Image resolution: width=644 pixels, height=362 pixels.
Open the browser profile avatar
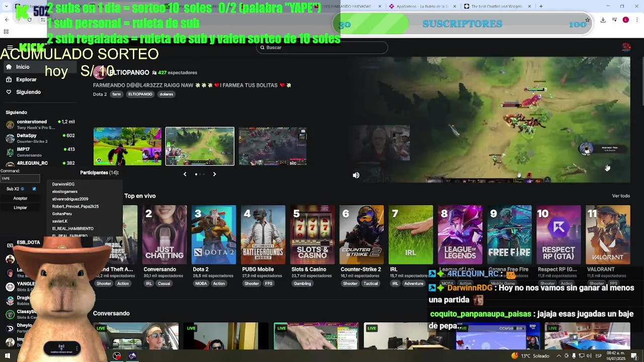tap(626, 20)
